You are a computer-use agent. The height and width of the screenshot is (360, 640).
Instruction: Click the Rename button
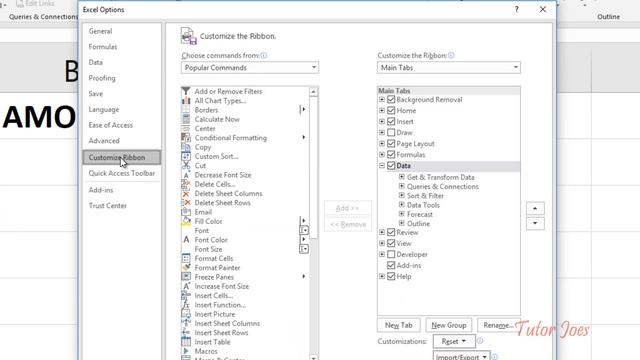[x=498, y=325]
